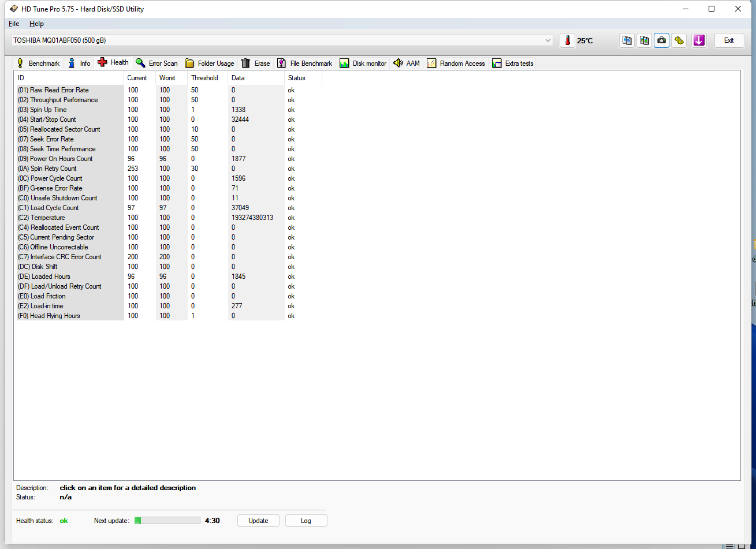Viewport: 756px width, 549px height.
Task: Click the Exit button
Action: coord(729,40)
